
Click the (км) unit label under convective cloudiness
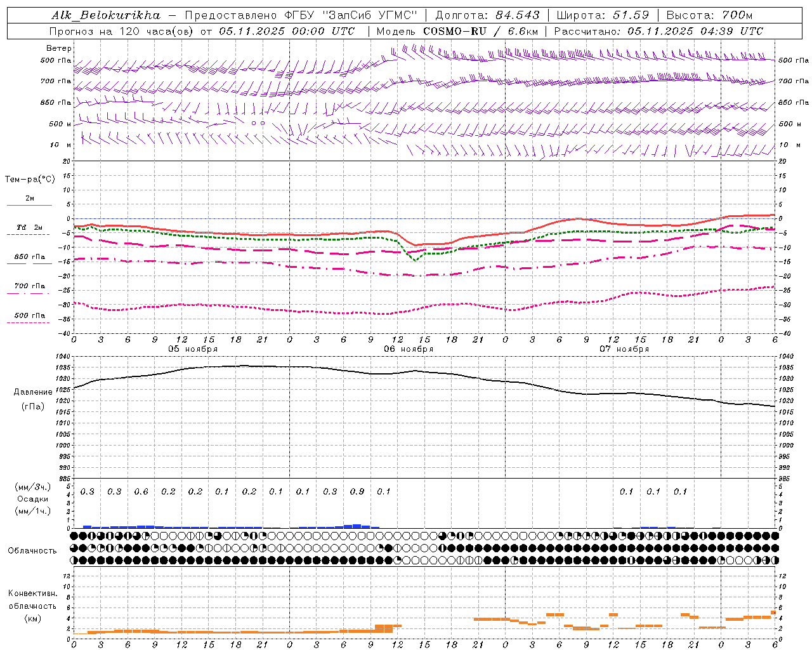coord(32,618)
